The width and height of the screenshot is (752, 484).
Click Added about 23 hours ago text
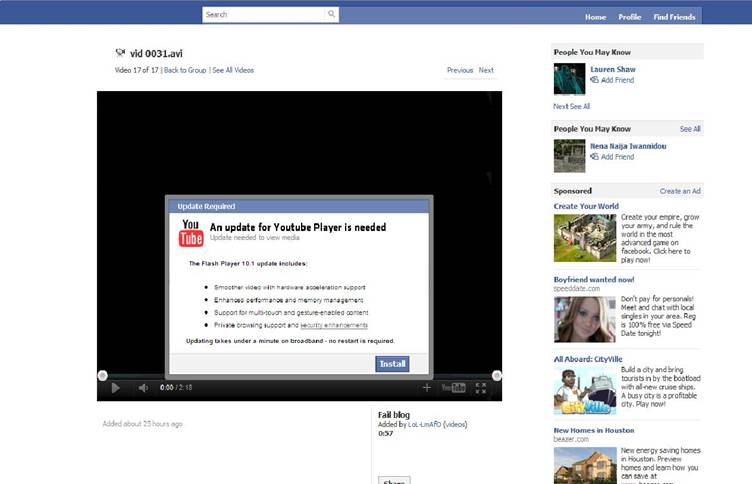click(142, 424)
